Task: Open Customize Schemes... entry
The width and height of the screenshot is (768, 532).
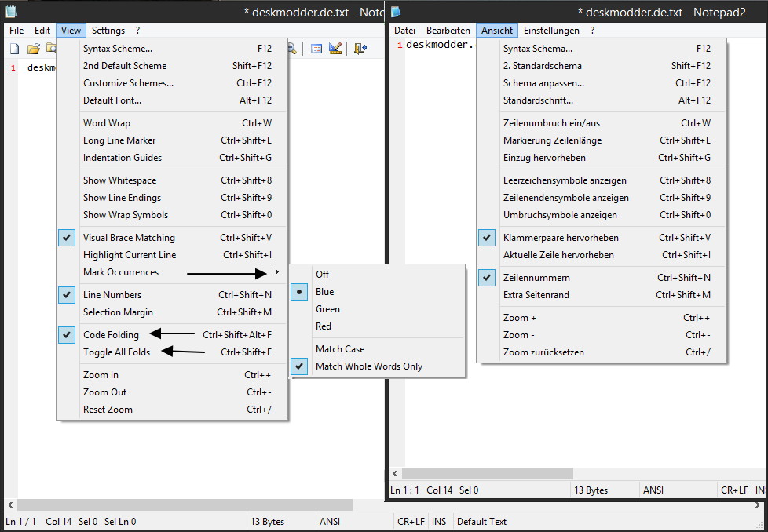Action: 172,83
